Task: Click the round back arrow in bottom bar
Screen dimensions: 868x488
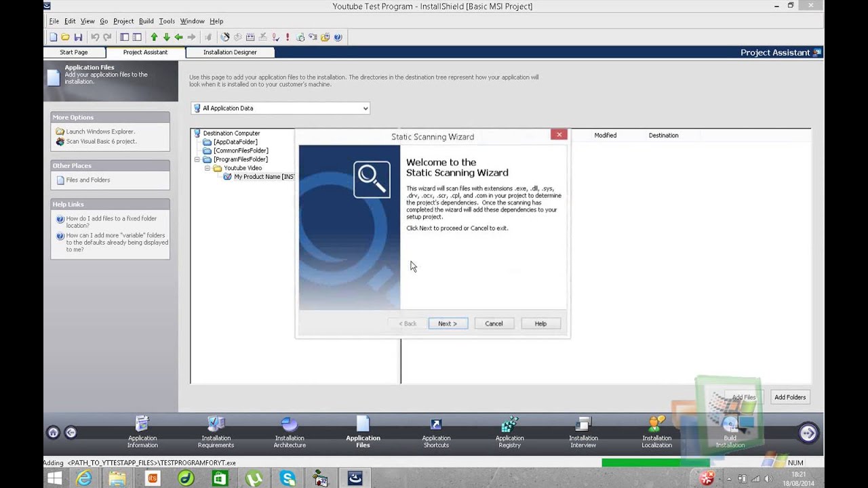Action: coord(71,432)
